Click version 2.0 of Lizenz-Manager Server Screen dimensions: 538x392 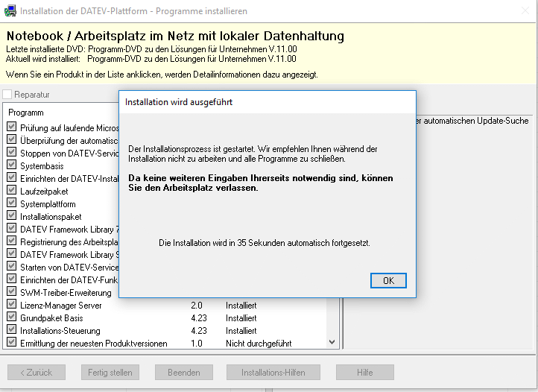pyautogui.click(x=197, y=306)
